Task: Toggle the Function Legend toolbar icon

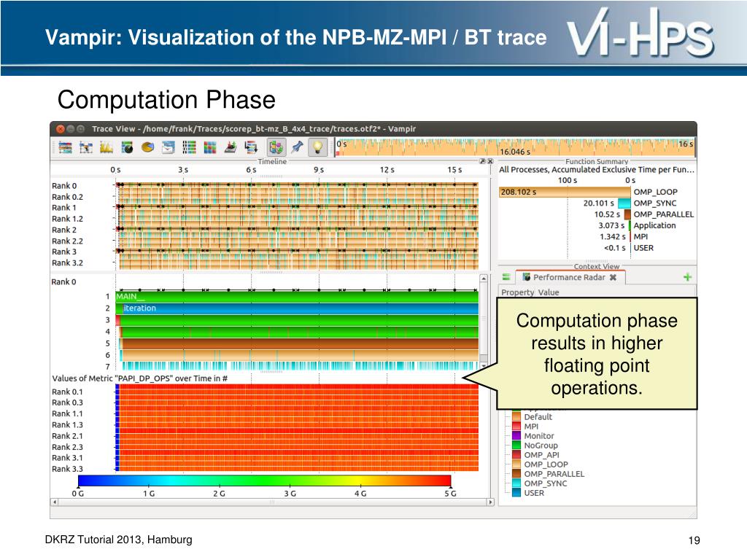Action: (x=276, y=147)
